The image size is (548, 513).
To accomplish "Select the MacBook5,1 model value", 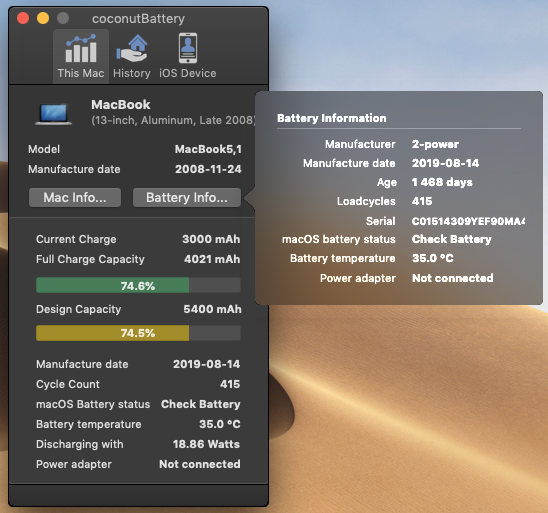I will pyautogui.click(x=208, y=149).
